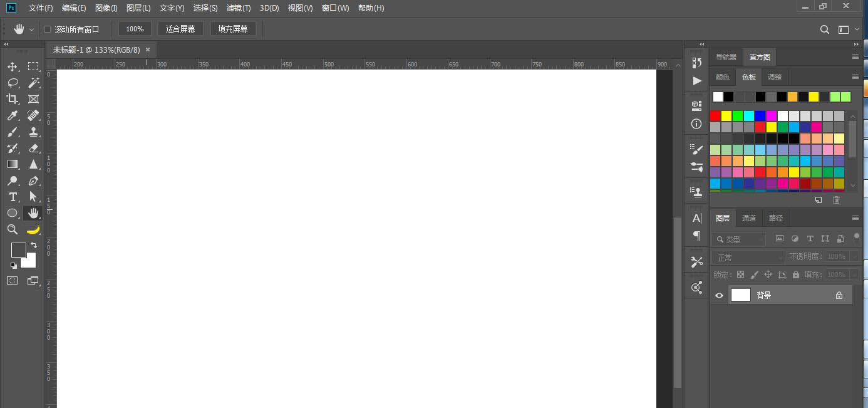Select the Brush tool
This screenshot has width=868, height=408.
[13, 132]
